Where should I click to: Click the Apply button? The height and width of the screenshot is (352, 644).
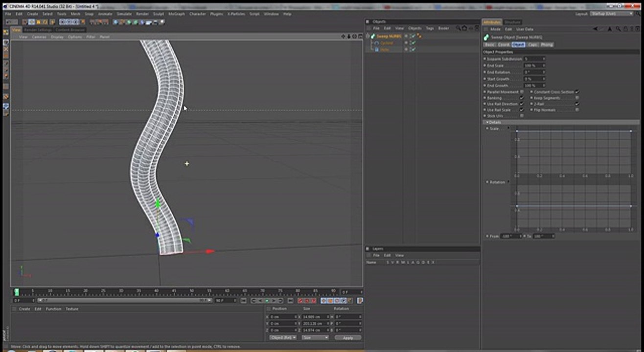point(348,338)
